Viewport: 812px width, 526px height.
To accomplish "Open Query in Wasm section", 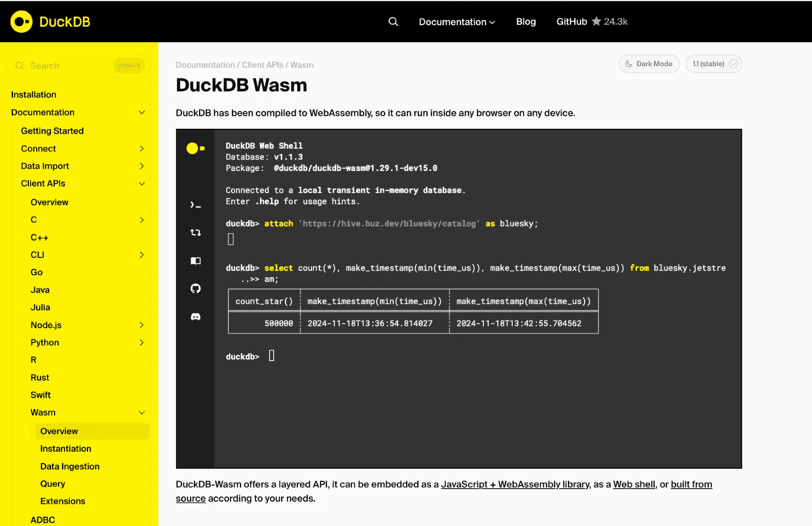I will click(x=53, y=484).
